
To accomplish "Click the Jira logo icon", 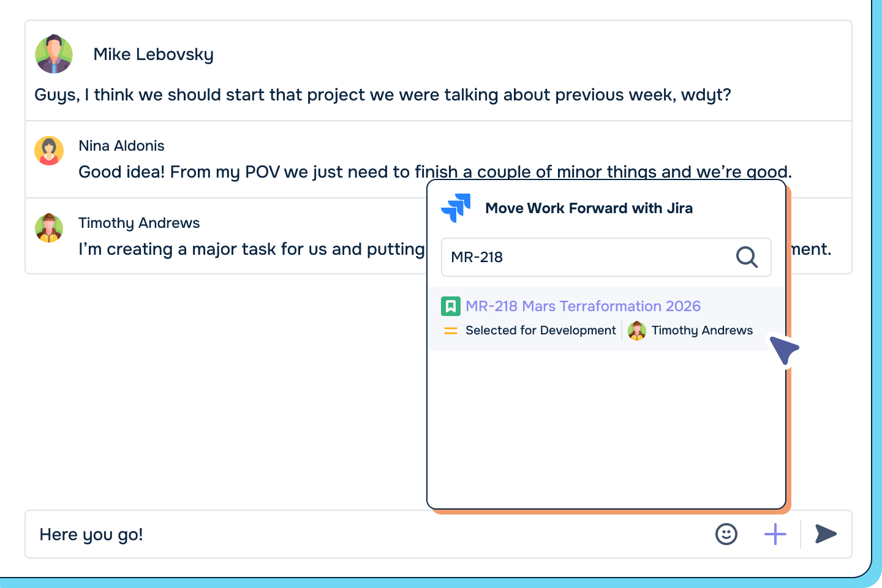I will coord(456,208).
